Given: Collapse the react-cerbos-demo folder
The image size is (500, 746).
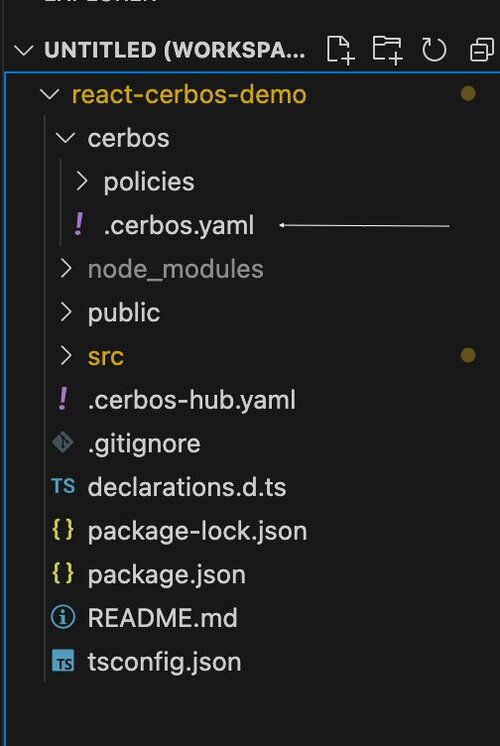Looking at the screenshot, I should [49, 94].
